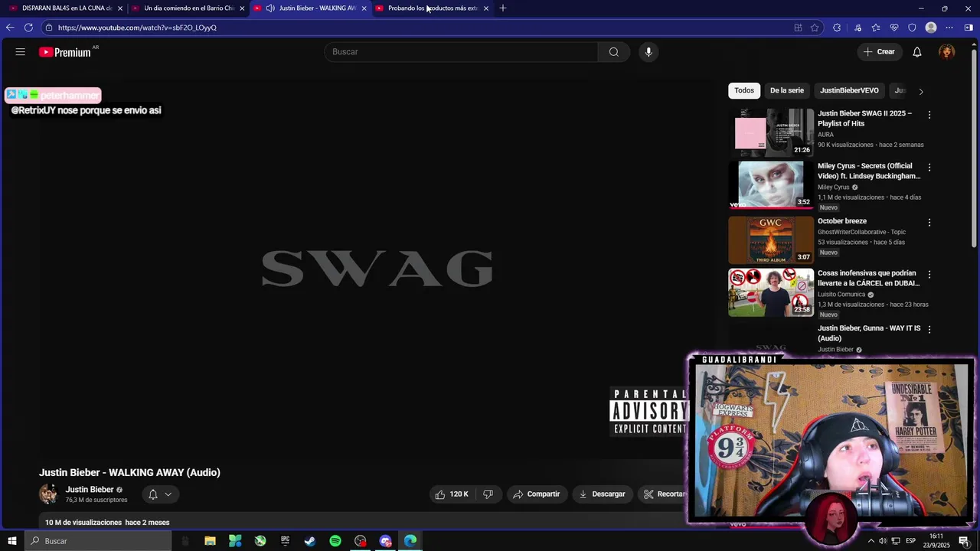The width and height of the screenshot is (980, 551).
Task: Click the Compartir share button
Action: click(x=537, y=494)
